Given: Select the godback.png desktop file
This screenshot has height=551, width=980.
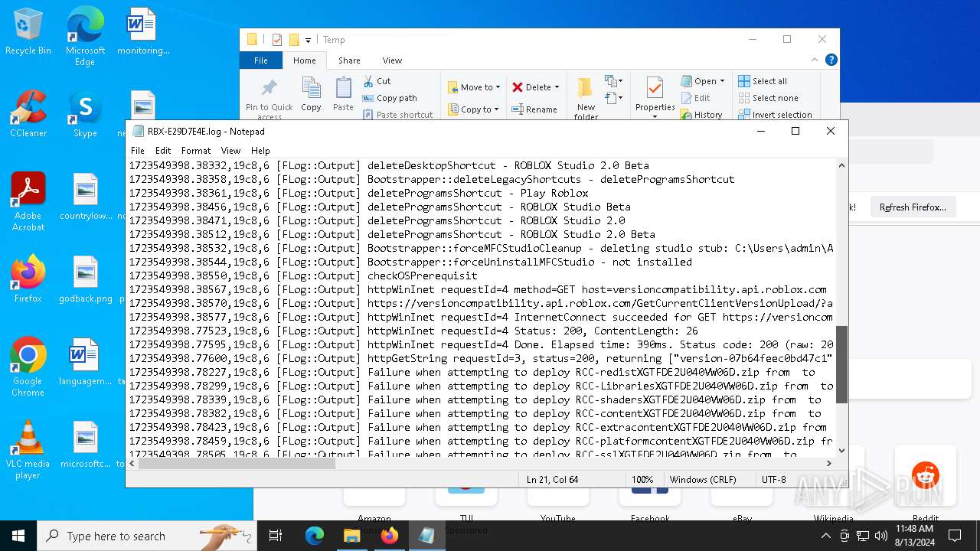Looking at the screenshot, I should [x=85, y=280].
